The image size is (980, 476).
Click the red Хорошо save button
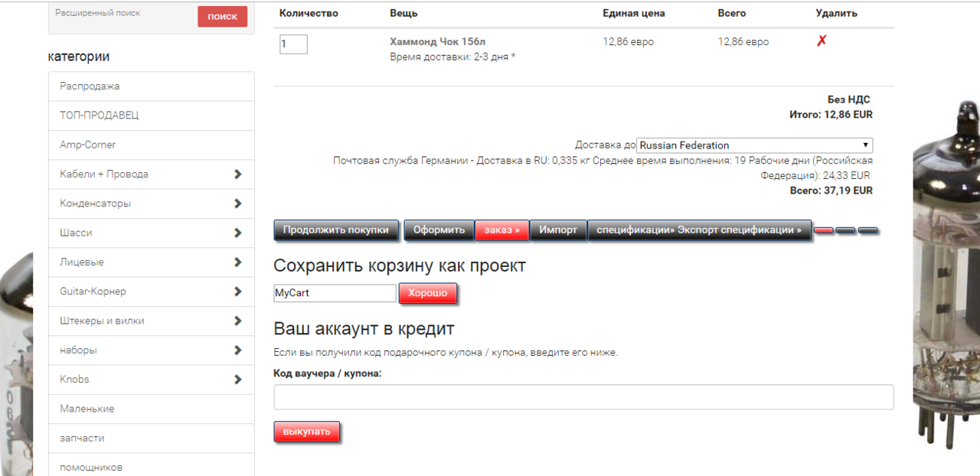[x=427, y=293]
